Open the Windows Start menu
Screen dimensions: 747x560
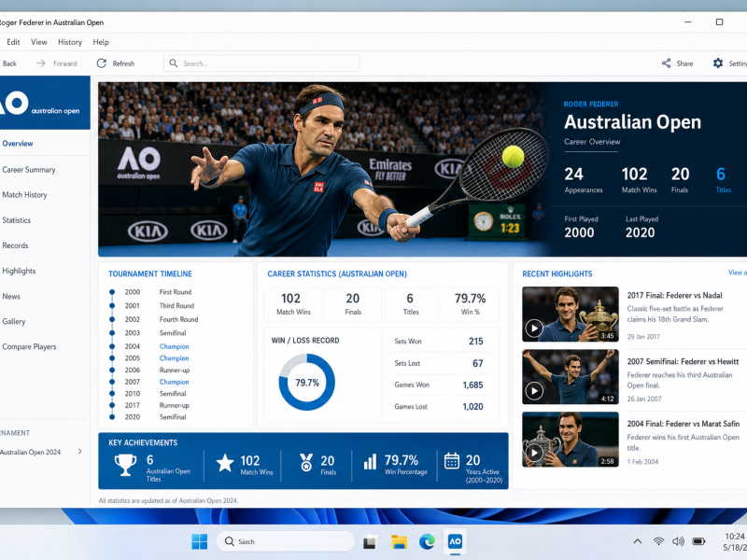tap(199, 541)
